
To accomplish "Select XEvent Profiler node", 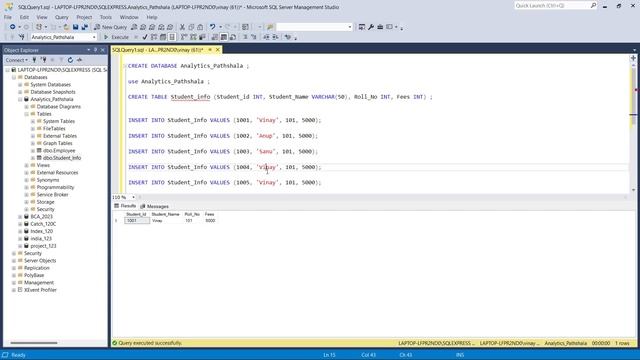I will tap(40, 290).
